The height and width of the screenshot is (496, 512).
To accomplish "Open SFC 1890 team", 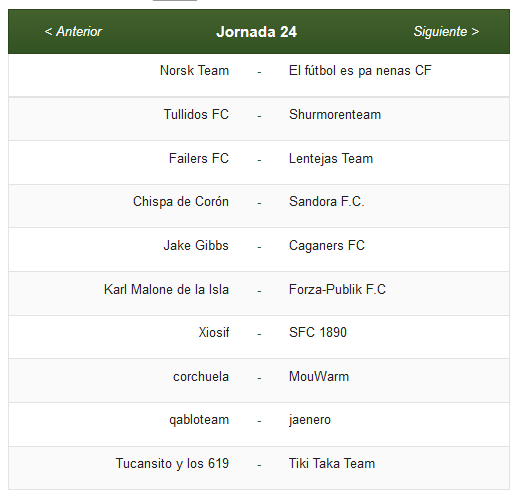I will [318, 332].
